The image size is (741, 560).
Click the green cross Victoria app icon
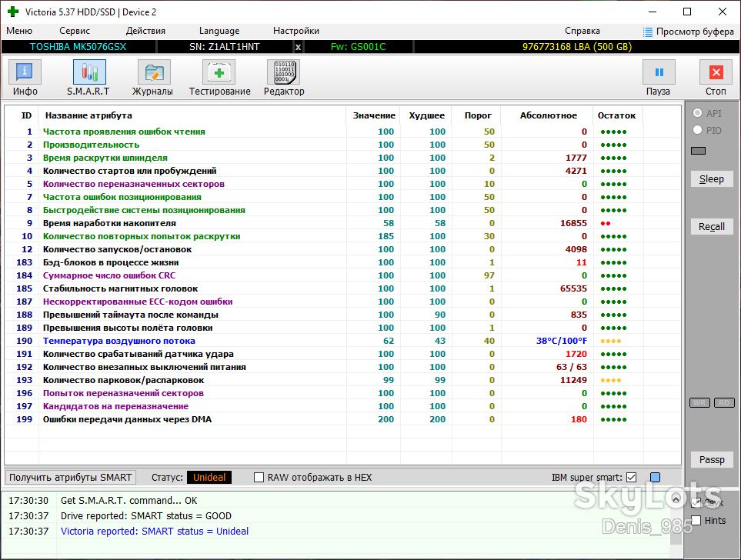coord(13,12)
